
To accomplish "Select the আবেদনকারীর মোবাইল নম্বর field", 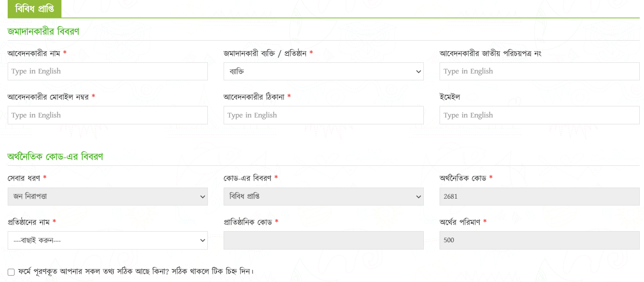I will click(107, 115).
